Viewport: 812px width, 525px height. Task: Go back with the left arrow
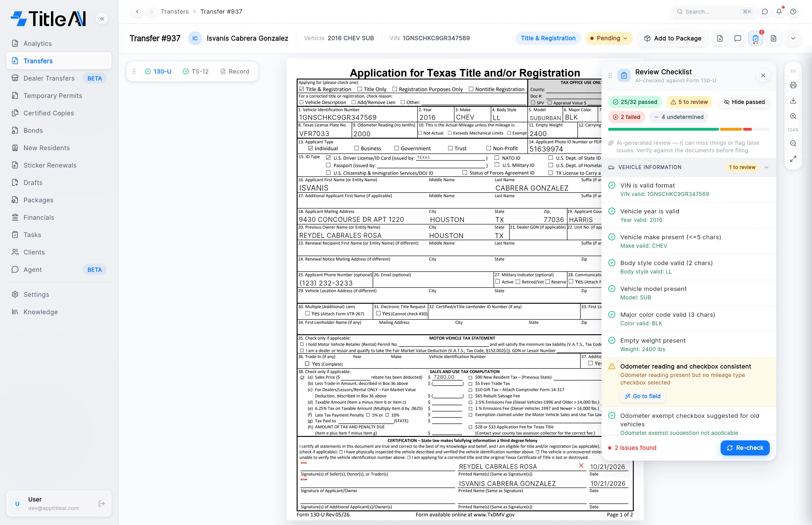137,12
